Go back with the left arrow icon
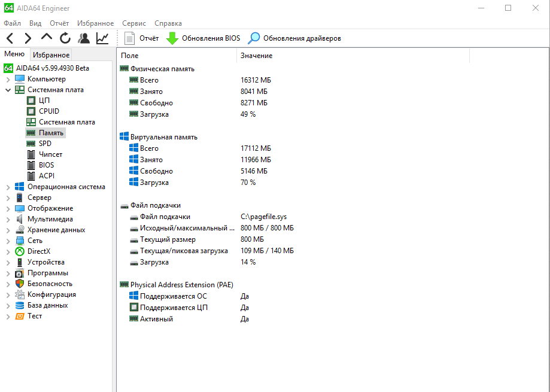This screenshot has height=392, width=550. pos(10,38)
